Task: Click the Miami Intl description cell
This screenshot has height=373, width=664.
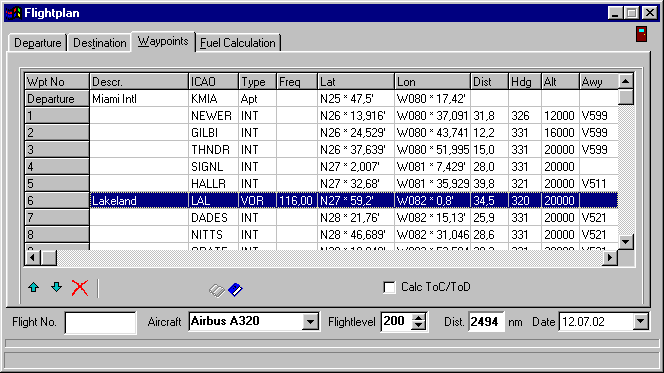Action: pyautogui.click(x=139, y=99)
